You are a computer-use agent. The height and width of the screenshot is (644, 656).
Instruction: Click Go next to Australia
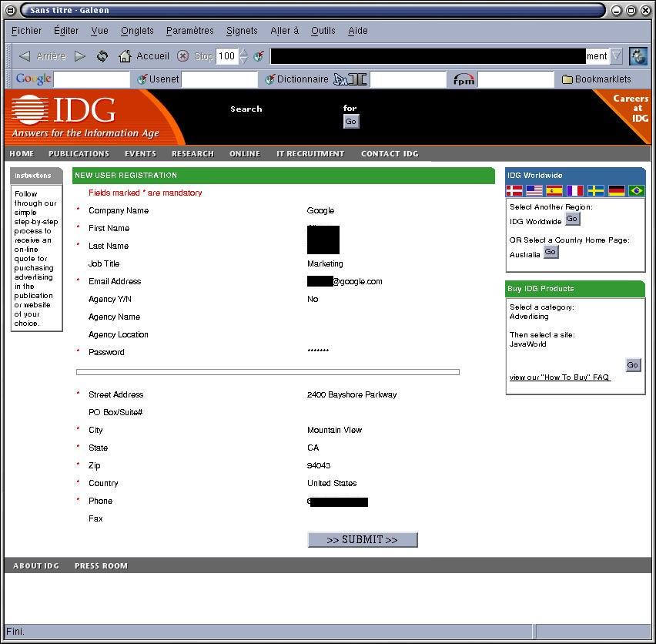tap(551, 253)
